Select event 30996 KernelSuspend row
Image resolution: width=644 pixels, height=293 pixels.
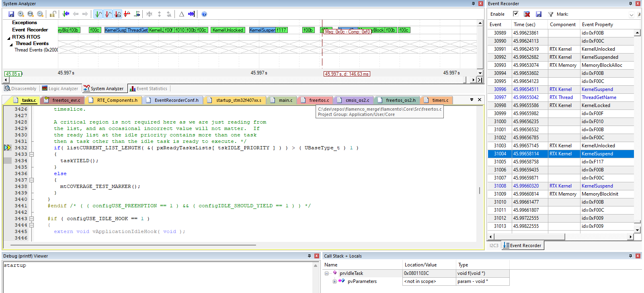coord(560,89)
